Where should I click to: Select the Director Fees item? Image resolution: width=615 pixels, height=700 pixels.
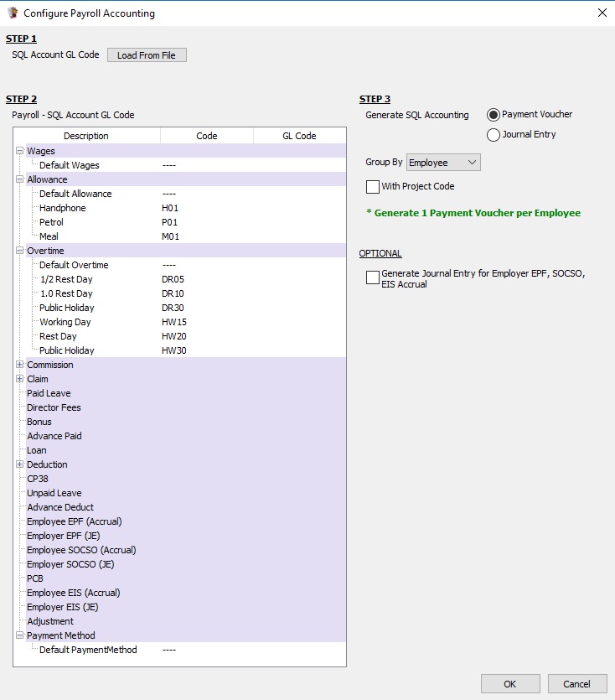point(54,407)
